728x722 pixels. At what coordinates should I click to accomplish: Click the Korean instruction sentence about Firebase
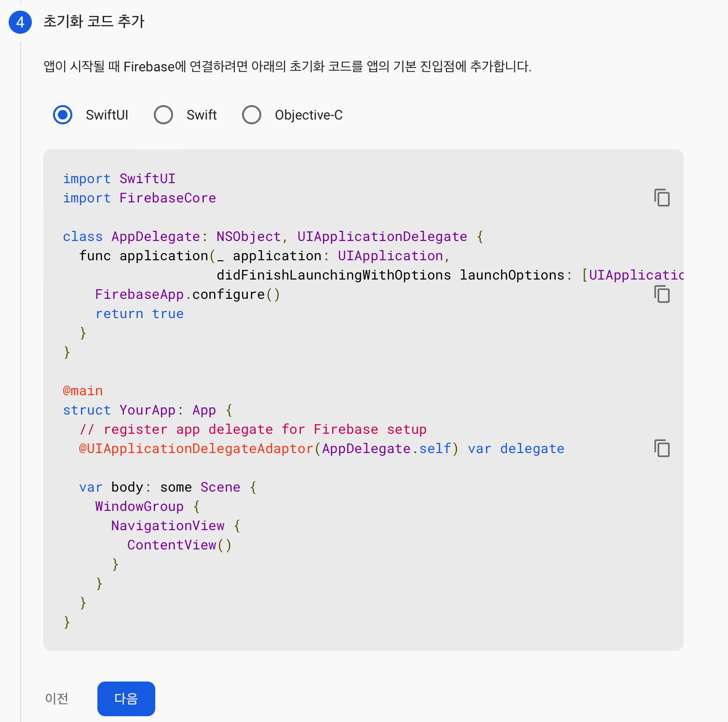[287, 67]
